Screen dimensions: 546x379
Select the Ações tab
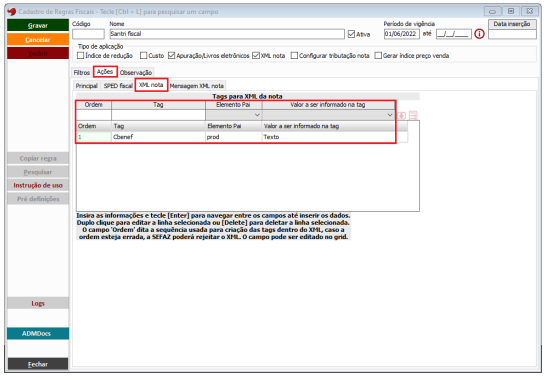pyautogui.click(x=105, y=72)
